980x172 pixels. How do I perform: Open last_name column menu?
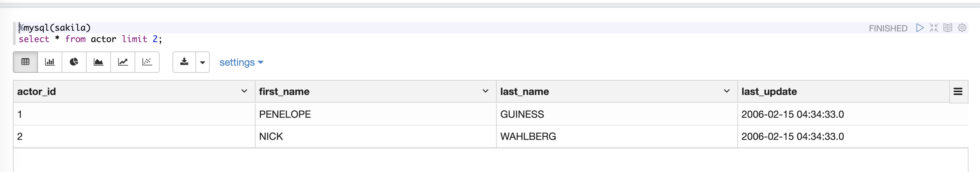coord(727,91)
